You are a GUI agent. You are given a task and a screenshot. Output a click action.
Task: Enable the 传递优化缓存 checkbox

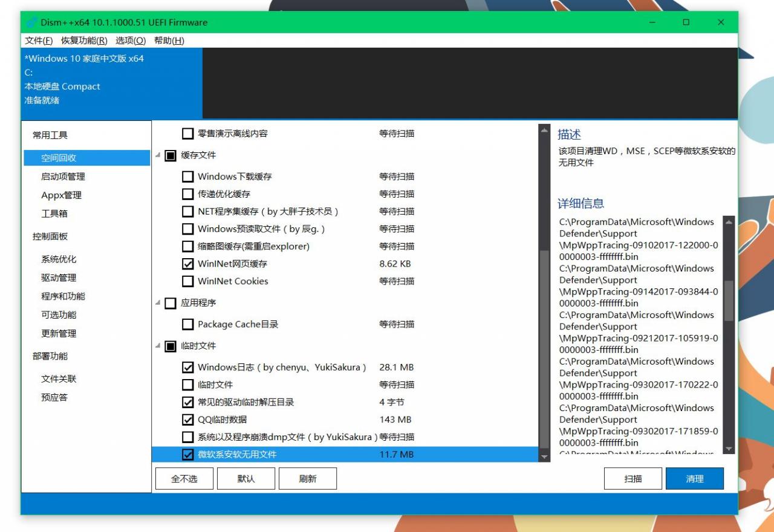[x=188, y=195]
